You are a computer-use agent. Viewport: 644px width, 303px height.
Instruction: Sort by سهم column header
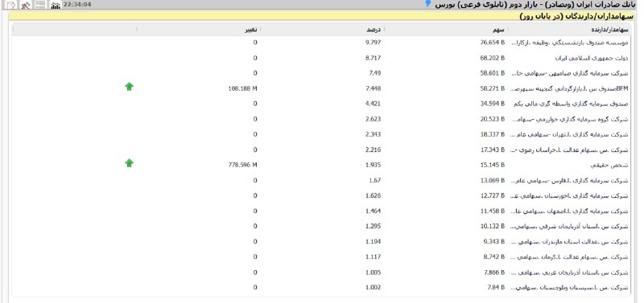(499, 30)
